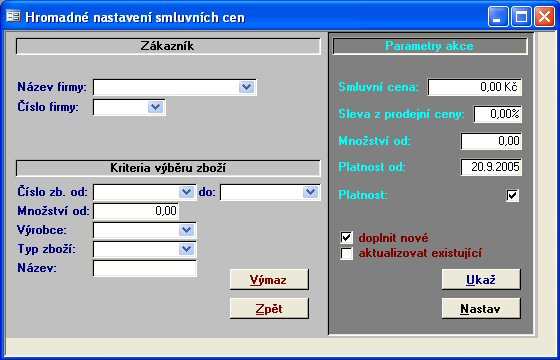This screenshot has width=560, height=360.
Task: Open the Název firmy dropdown
Action: [x=246, y=87]
